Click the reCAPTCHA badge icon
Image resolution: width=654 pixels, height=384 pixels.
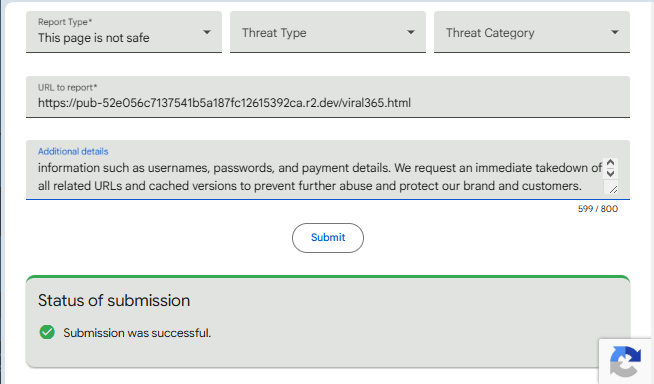point(625,361)
